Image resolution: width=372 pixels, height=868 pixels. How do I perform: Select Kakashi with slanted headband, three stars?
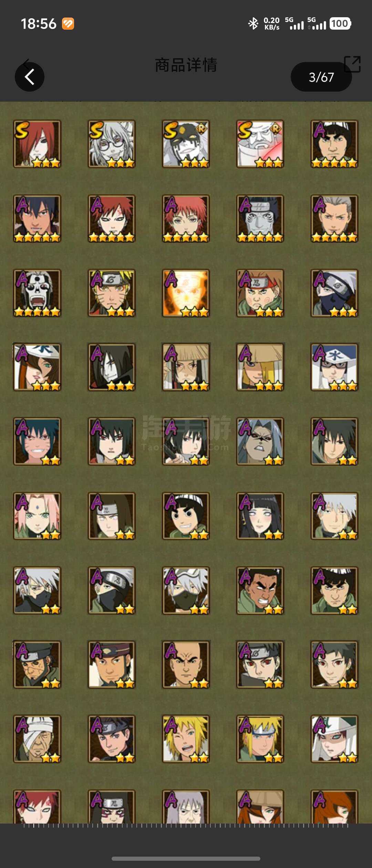point(334,293)
